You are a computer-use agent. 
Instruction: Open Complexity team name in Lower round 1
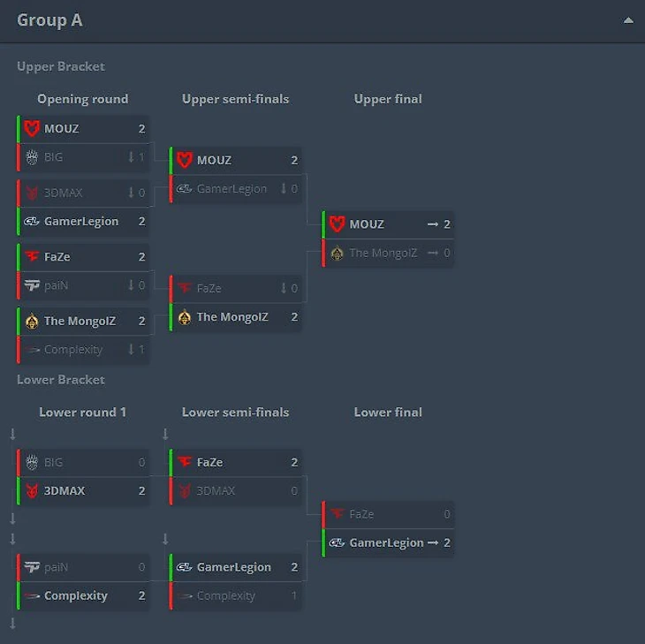pyautogui.click(x=76, y=596)
